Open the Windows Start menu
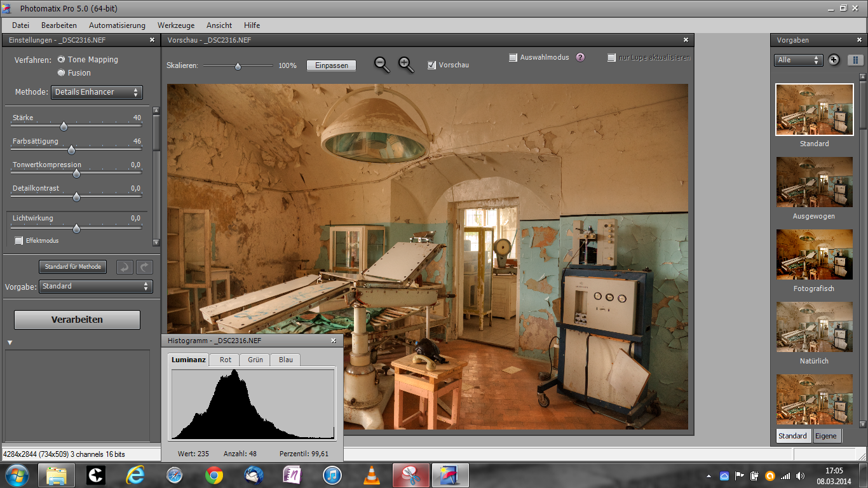 (16, 475)
